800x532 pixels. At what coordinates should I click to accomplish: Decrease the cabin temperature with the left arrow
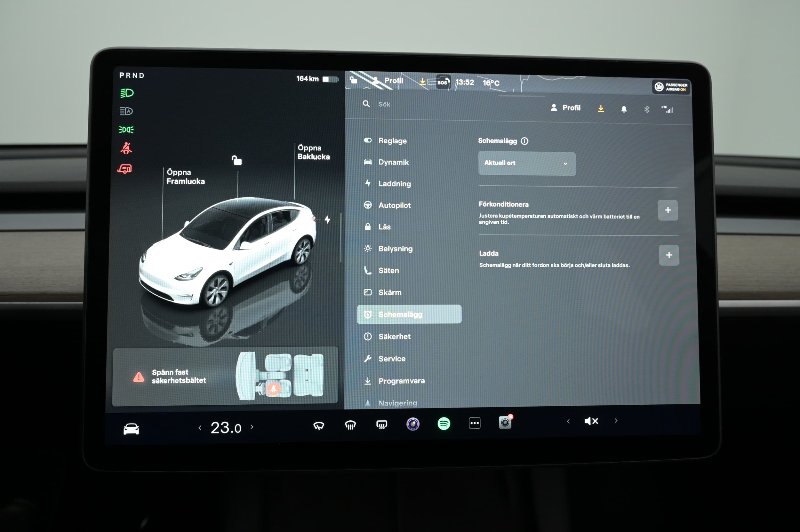(x=200, y=428)
